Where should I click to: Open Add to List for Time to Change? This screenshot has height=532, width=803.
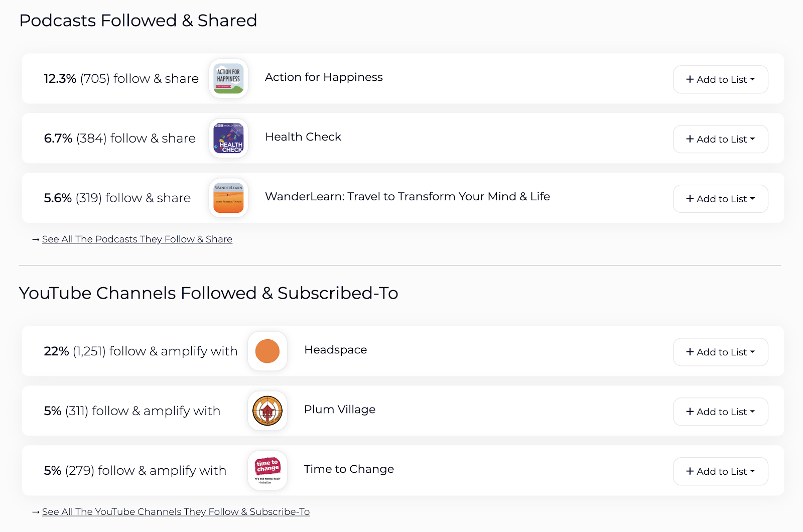[720, 471]
